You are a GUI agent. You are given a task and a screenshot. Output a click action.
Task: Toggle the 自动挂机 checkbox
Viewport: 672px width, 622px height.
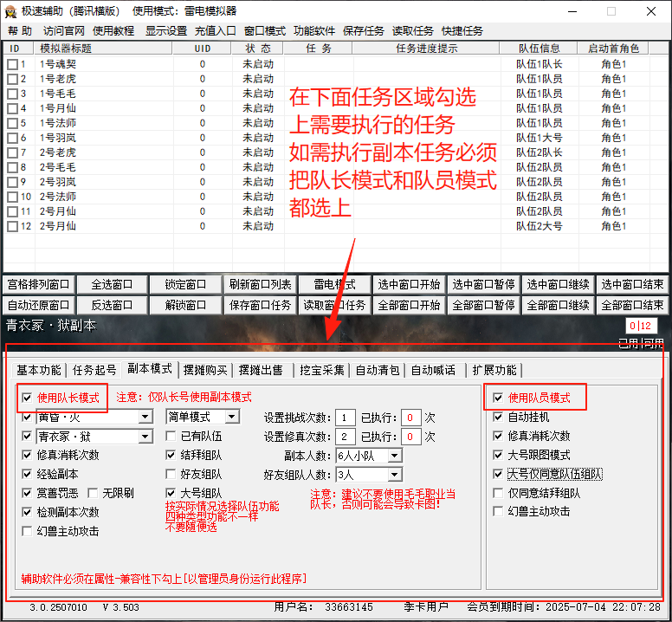point(498,417)
